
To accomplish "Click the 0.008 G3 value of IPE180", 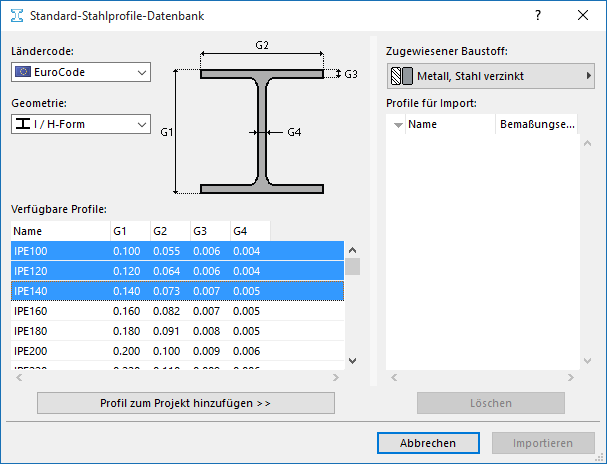I will [206, 331].
